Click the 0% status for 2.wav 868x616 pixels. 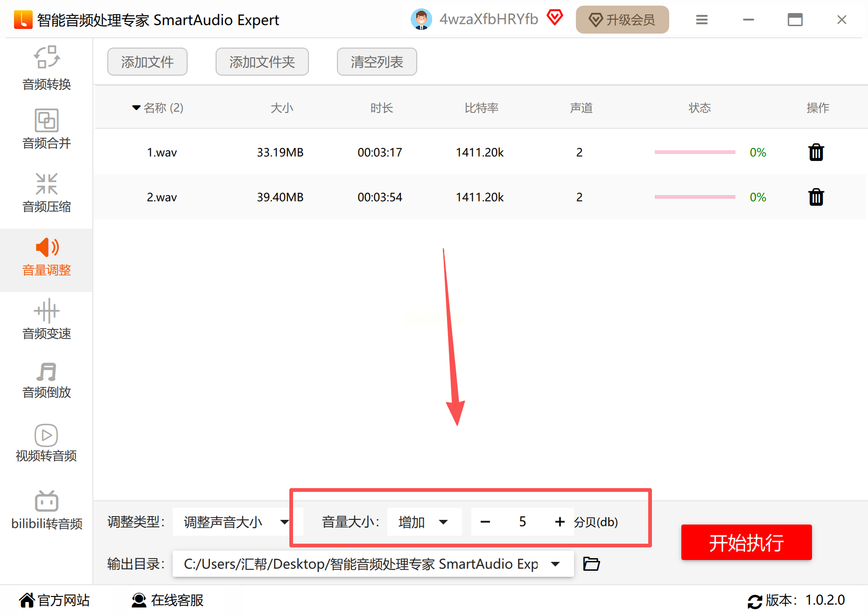(758, 197)
